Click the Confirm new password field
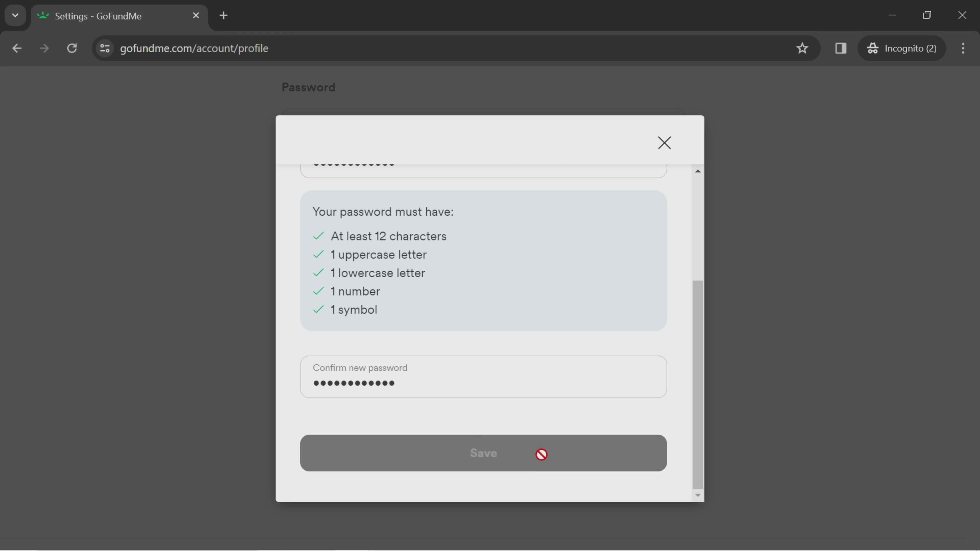980x551 pixels. tap(483, 377)
